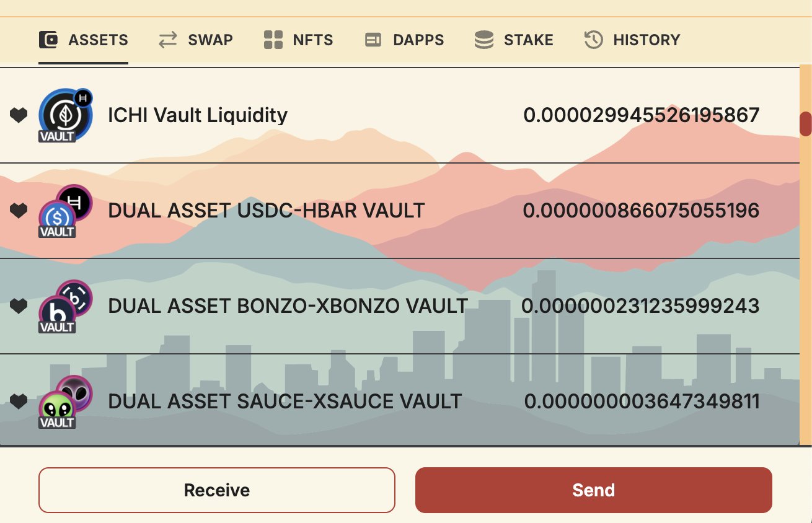Toggle favorite heart for USDC-HBAR vault
The image size is (812, 523).
coord(19,211)
